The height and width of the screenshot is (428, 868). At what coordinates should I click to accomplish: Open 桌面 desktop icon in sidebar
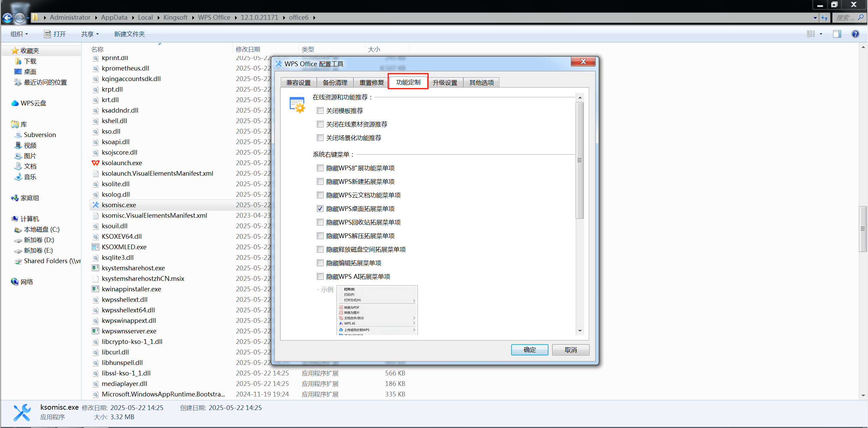tap(18, 72)
